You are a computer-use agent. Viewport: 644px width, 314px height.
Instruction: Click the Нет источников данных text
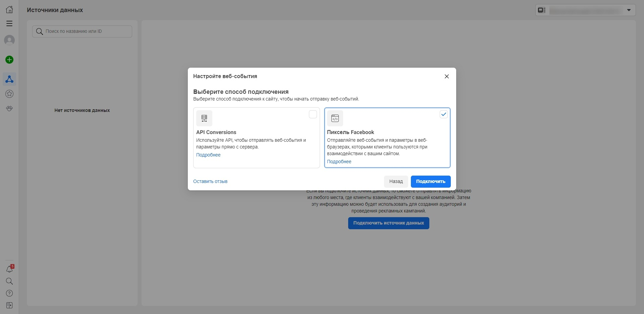(82, 110)
